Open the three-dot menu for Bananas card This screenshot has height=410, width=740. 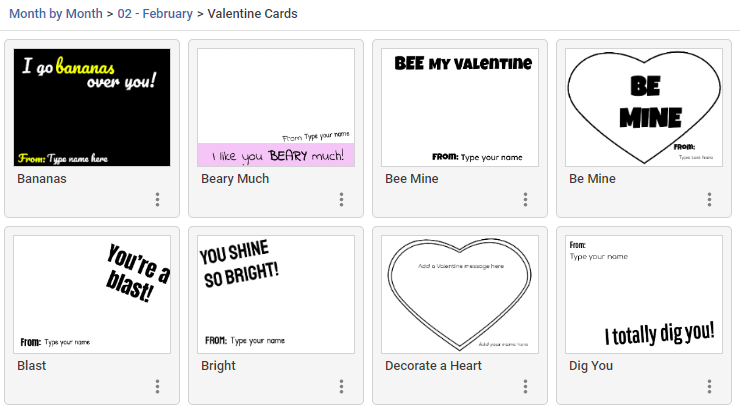[x=158, y=200]
